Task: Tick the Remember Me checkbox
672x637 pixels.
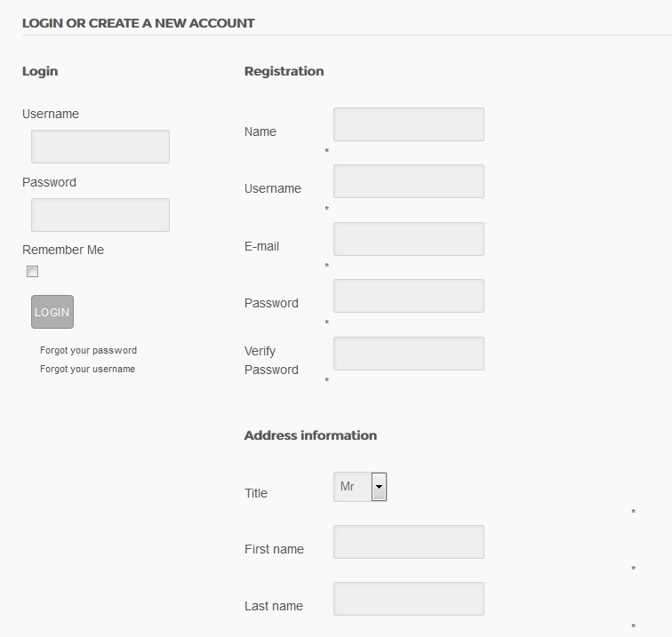Action: click(x=32, y=272)
